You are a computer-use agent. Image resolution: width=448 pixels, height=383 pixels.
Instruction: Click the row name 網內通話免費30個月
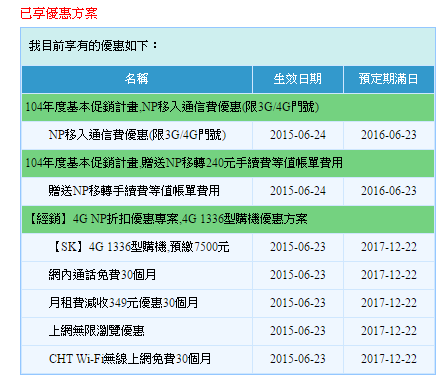(102, 275)
